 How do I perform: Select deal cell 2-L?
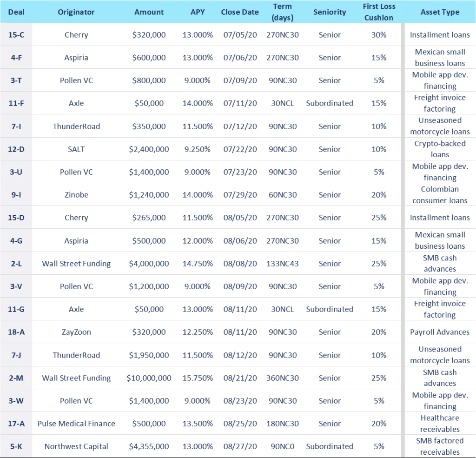16,263
